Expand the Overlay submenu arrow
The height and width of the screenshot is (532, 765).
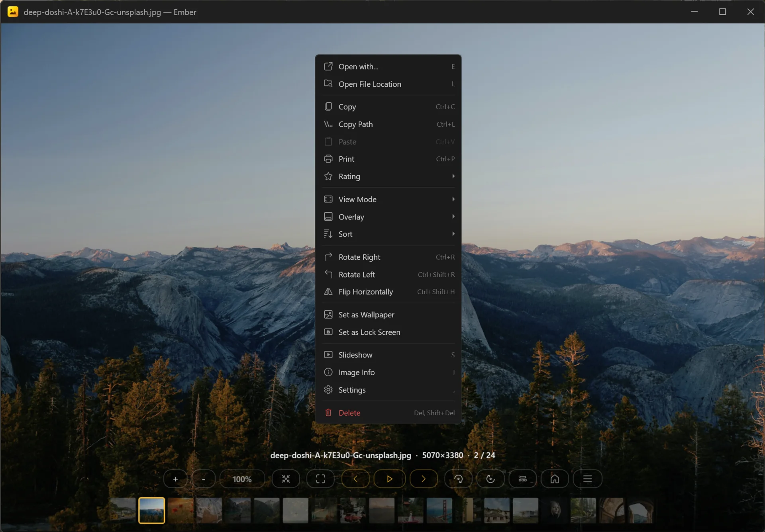[x=453, y=217]
